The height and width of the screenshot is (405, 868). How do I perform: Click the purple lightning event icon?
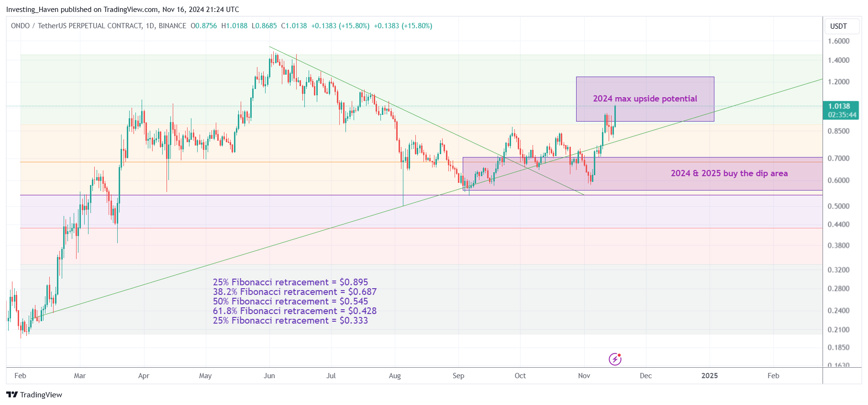click(615, 359)
